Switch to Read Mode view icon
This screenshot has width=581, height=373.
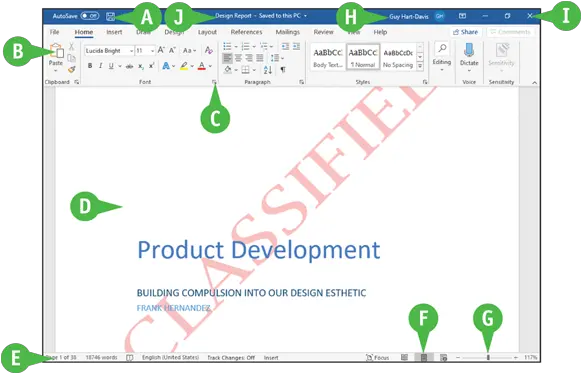(x=404, y=357)
